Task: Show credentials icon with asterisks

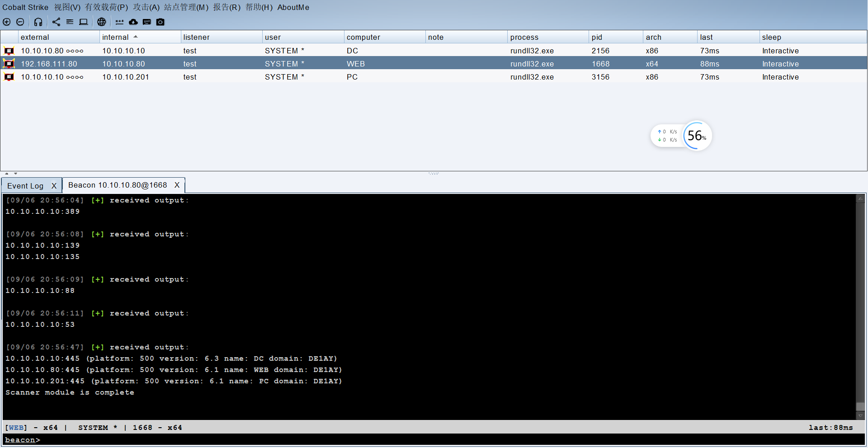Action: point(119,22)
